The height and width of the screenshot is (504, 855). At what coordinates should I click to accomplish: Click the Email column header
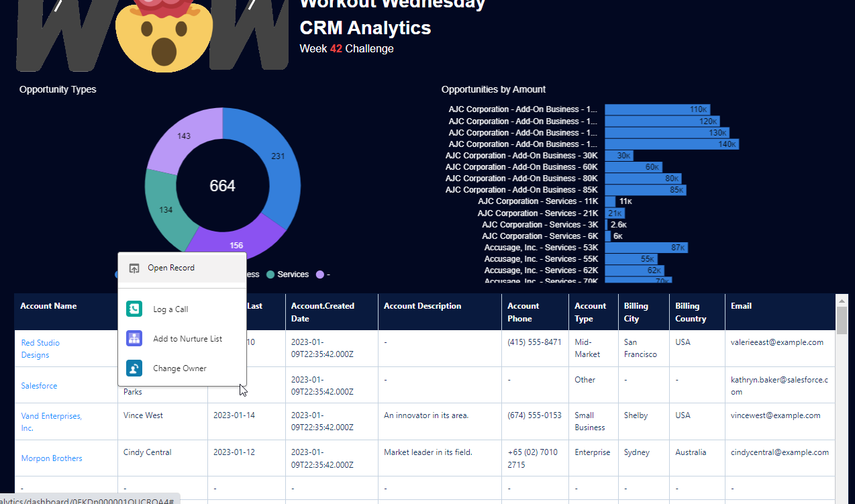(741, 306)
